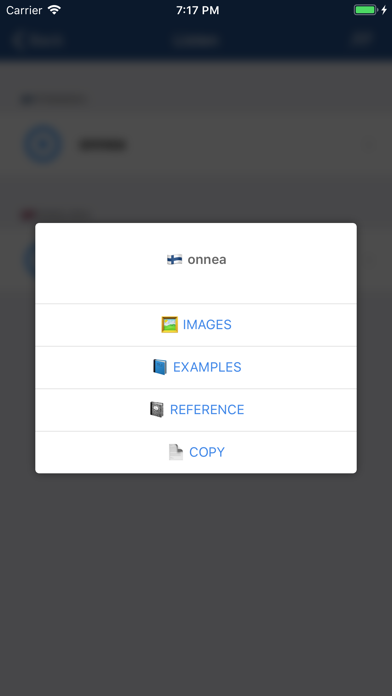Click the document page icon beside COPY
This screenshot has width=392, height=696.
coord(176,452)
